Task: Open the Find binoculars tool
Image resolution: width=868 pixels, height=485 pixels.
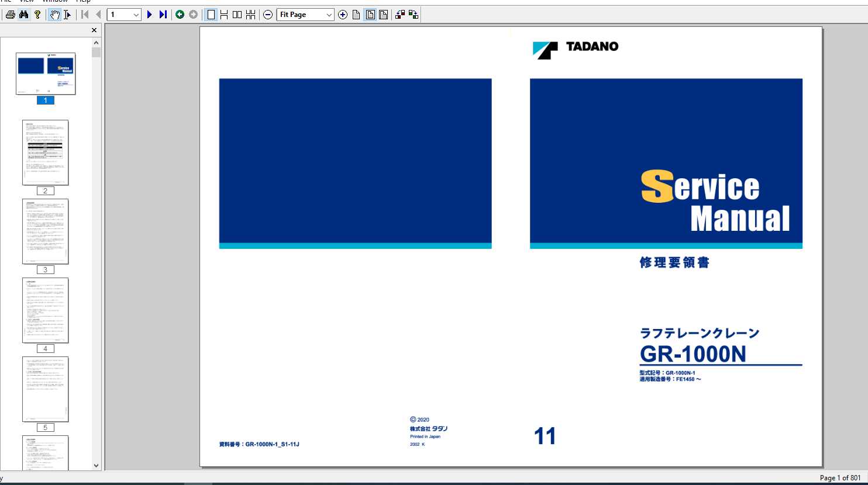Action: (24, 15)
